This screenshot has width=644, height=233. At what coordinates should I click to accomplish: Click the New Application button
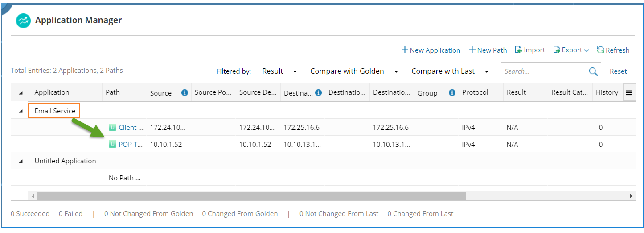[x=431, y=50]
